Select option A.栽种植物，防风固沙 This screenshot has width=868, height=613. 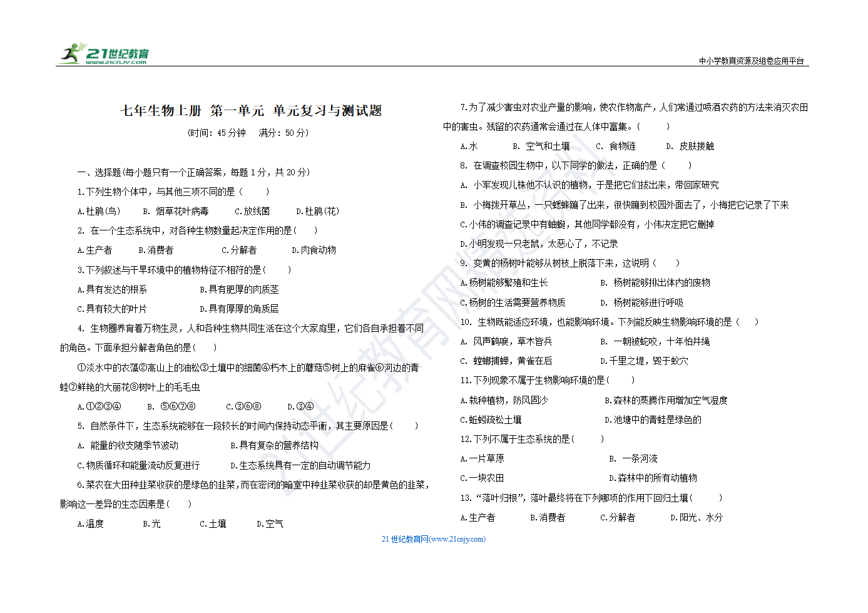point(504,400)
